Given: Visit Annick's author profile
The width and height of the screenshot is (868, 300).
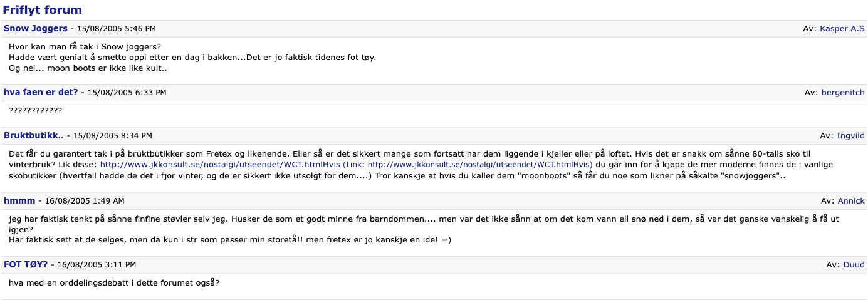Looking at the screenshot, I should click(x=851, y=200).
